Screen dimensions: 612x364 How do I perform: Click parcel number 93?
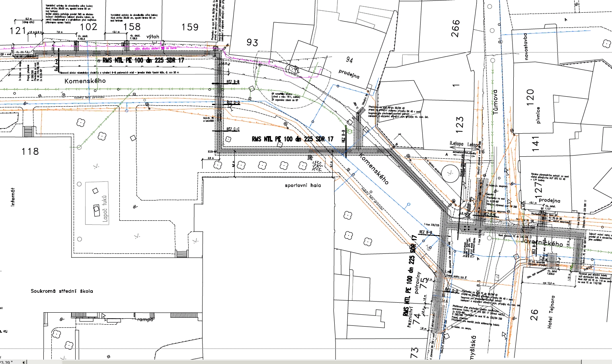click(252, 42)
